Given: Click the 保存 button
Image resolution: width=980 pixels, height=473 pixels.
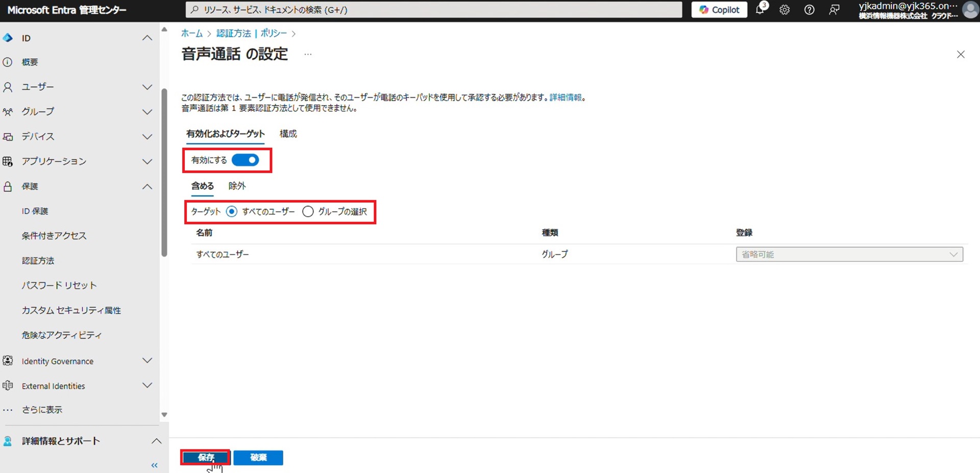Looking at the screenshot, I should tap(206, 457).
